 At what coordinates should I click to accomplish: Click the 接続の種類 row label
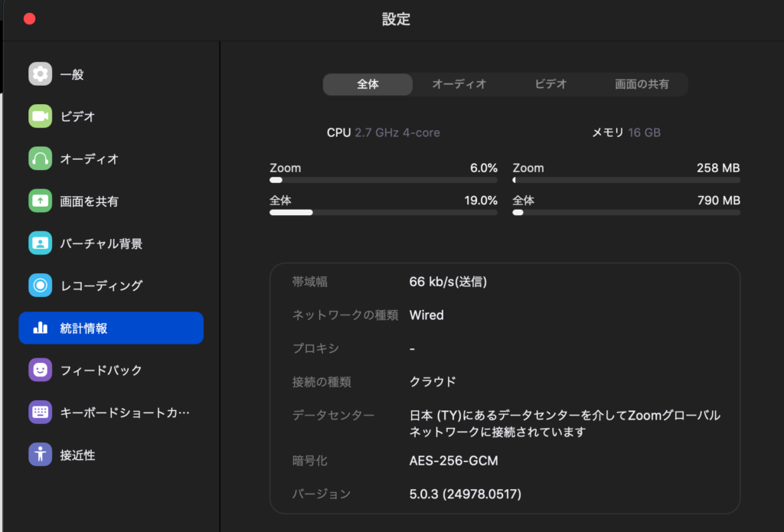point(322,382)
